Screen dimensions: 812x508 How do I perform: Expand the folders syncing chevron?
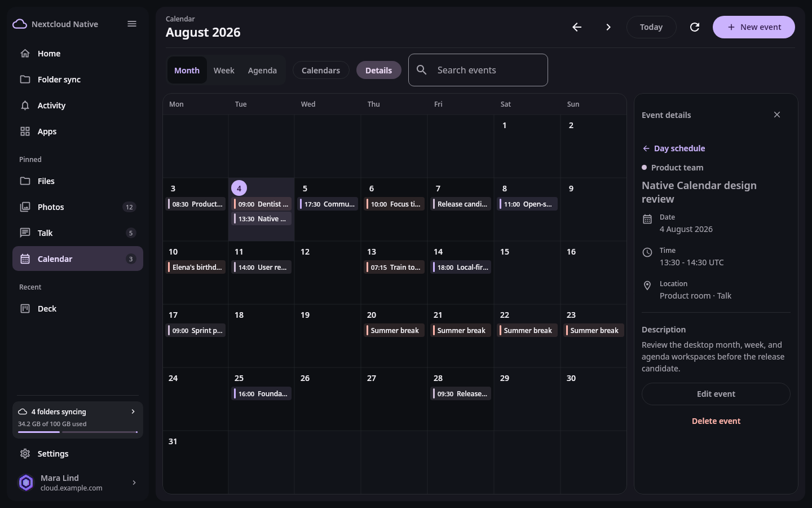click(133, 411)
